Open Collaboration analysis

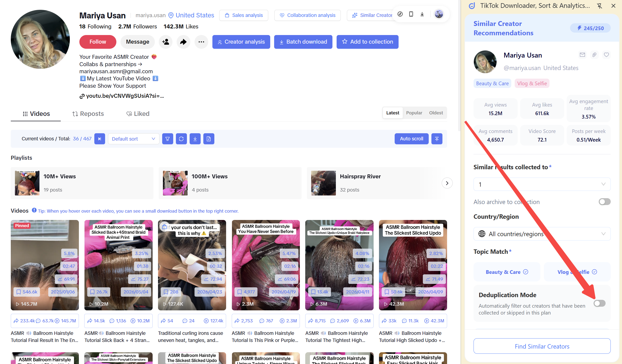pyautogui.click(x=307, y=15)
